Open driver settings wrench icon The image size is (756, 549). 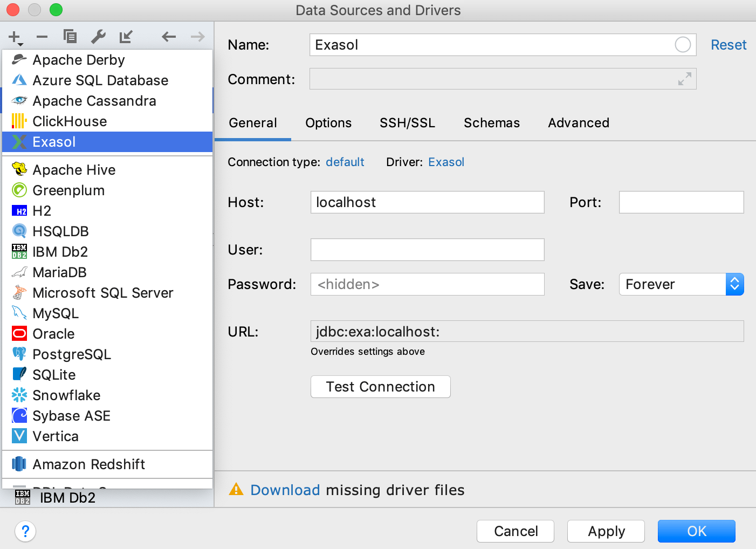[x=98, y=37]
